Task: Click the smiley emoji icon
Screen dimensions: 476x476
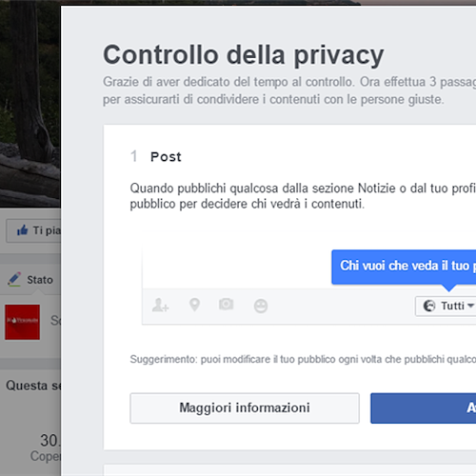Action: [x=261, y=306]
